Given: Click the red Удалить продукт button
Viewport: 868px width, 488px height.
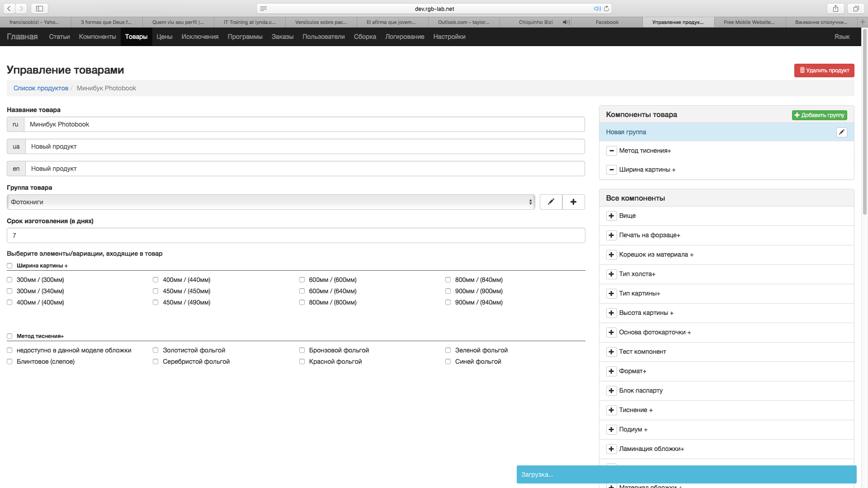Looking at the screenshot, I should pyautogui.click(x=824, y=70).
